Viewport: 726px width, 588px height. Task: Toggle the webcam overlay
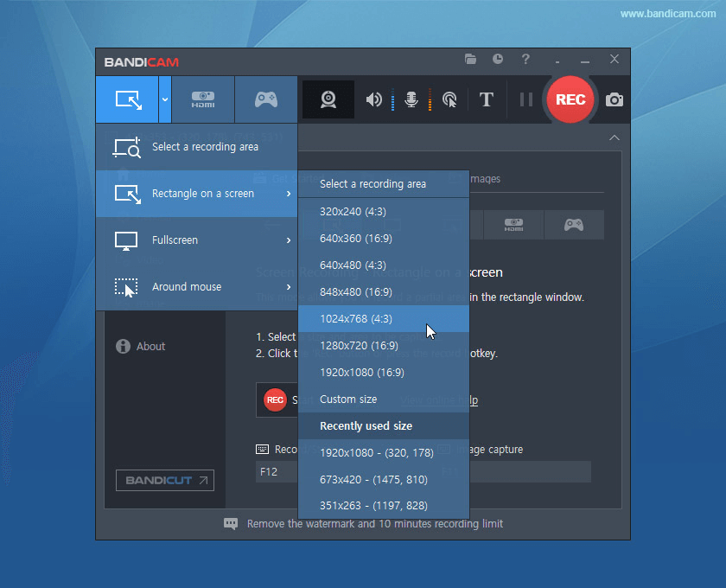click(x=328, y=99)
